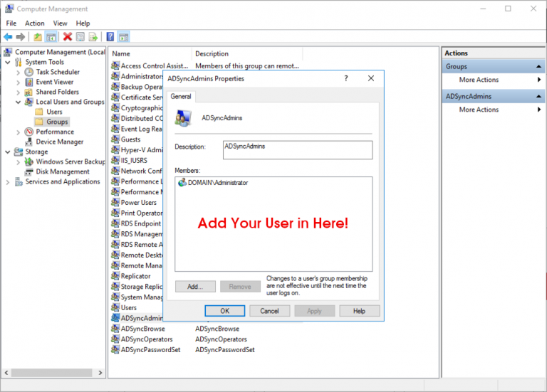Click the Add... button
Image resolution: width=547 pixels, height=392 pixels.
[x=194, y=287]
